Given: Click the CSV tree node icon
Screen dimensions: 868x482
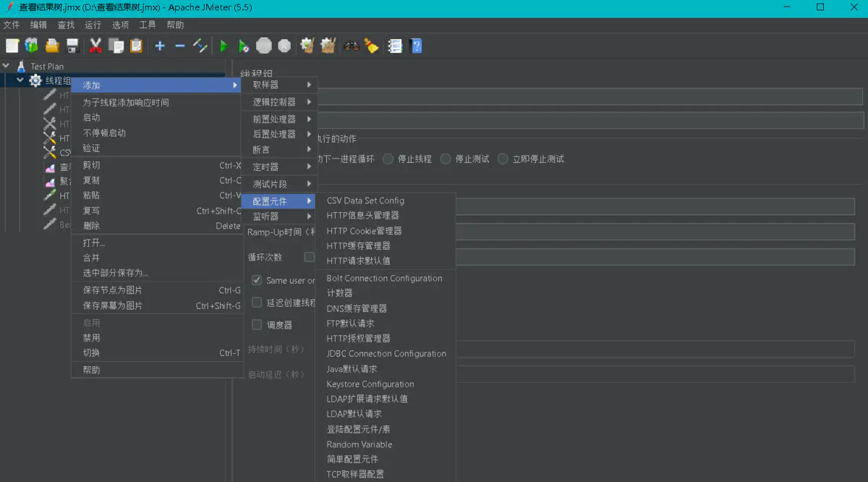Looking at the screenshot, I should (49, 152).
